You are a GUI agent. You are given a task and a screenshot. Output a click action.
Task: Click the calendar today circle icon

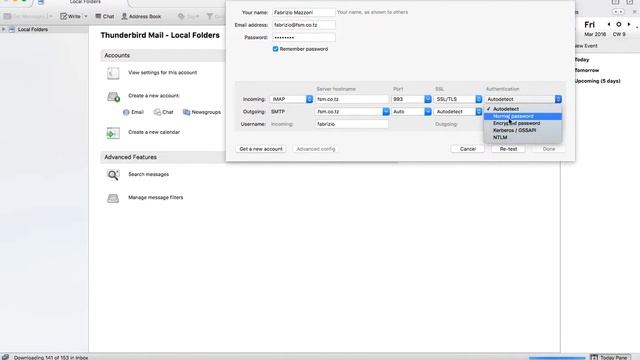(x=619, y=24)
